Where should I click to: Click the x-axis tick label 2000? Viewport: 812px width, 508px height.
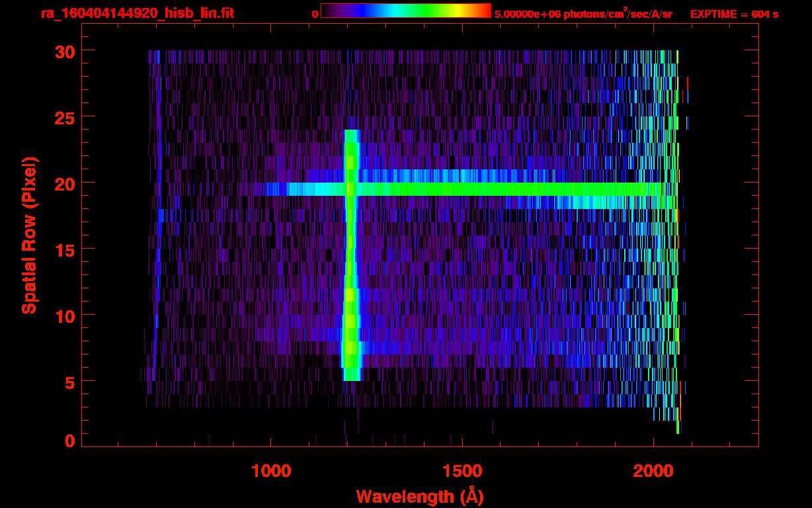653,471
